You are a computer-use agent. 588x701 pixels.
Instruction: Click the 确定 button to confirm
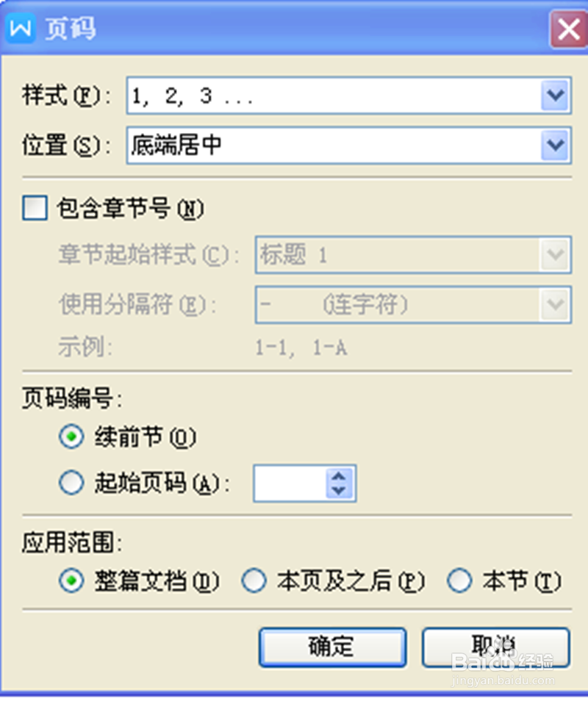[x=332, y=647]
